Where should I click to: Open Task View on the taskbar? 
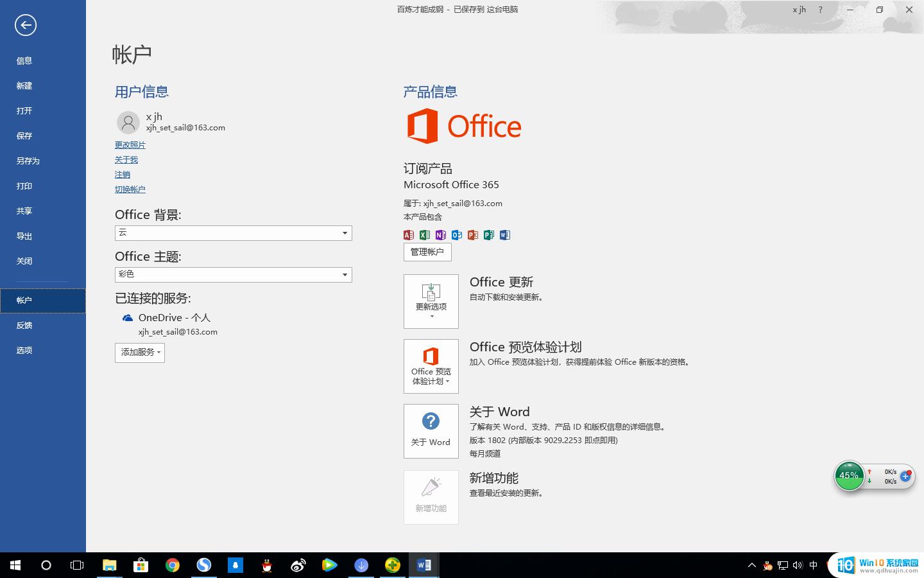pos(77,565)
